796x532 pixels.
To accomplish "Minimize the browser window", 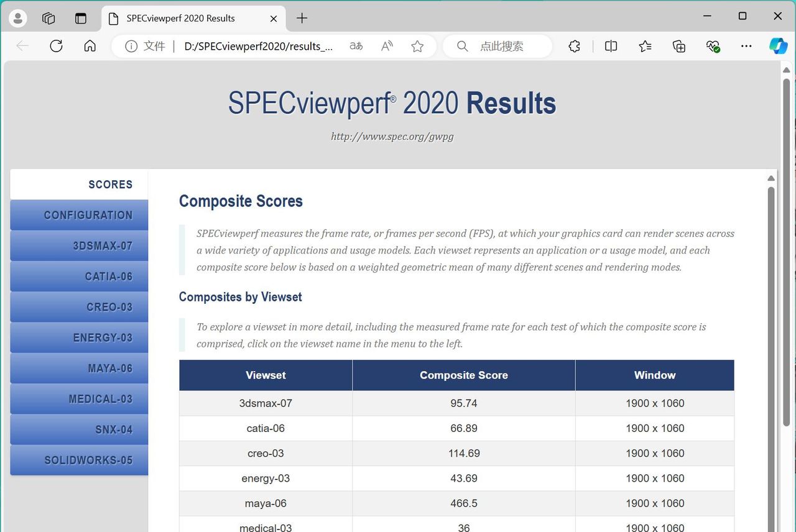I will (707, 16).
